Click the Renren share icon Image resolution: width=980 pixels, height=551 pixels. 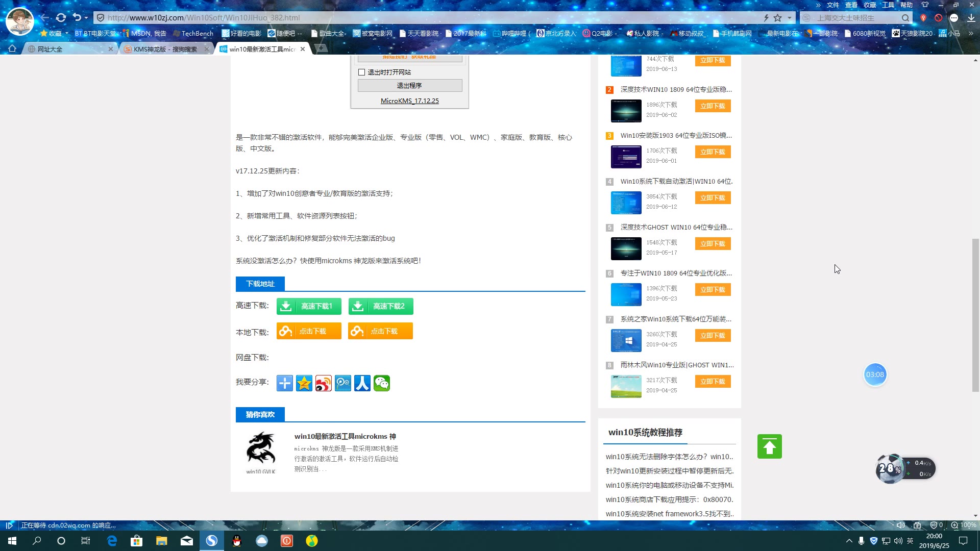pos(362,383)
